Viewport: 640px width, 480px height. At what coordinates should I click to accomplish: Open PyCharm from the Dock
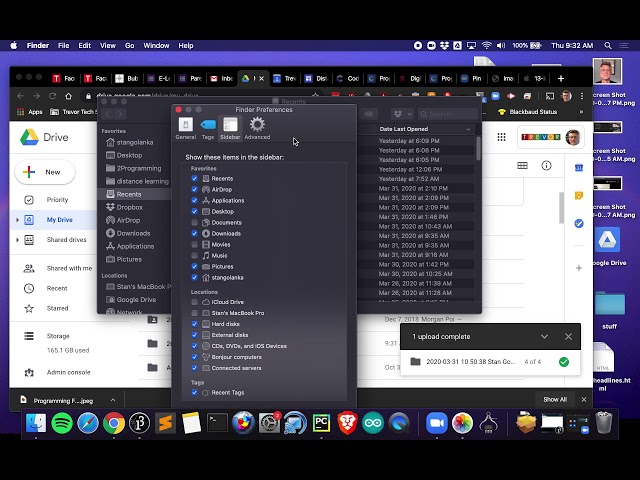click(321, 423)
